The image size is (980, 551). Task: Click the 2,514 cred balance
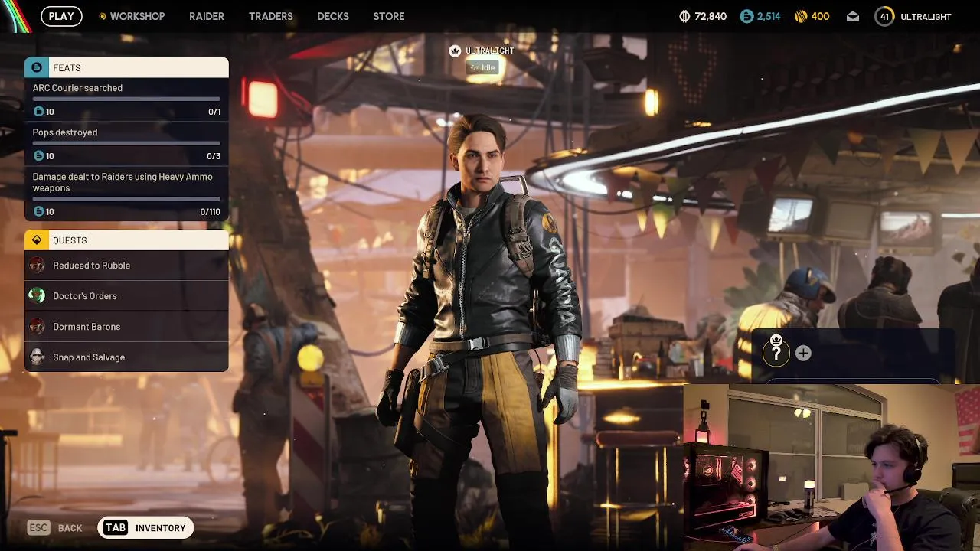coord(769,16)
